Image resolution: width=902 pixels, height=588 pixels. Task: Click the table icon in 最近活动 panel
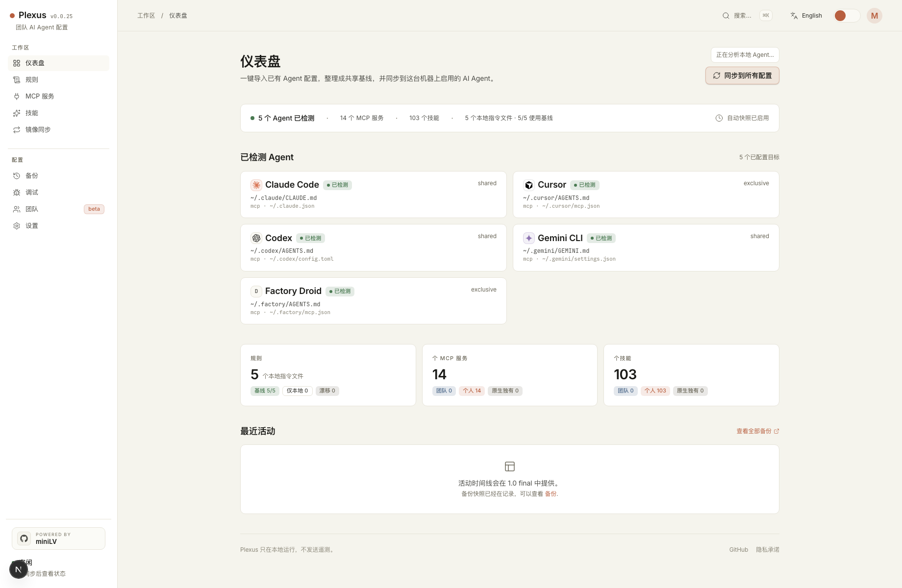pyautogui.click(x=510, y=466)
